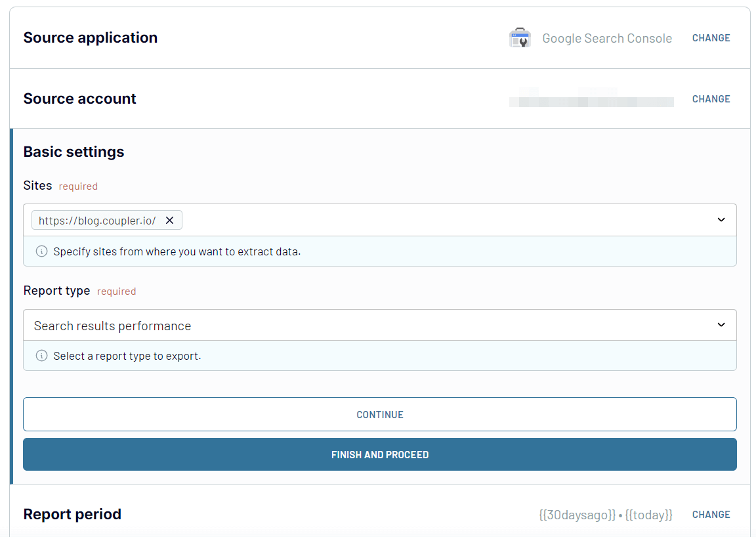The image size is (756, 537).
Task: Select the https://blog.coupler.io/ site tag
Action: 97,221
